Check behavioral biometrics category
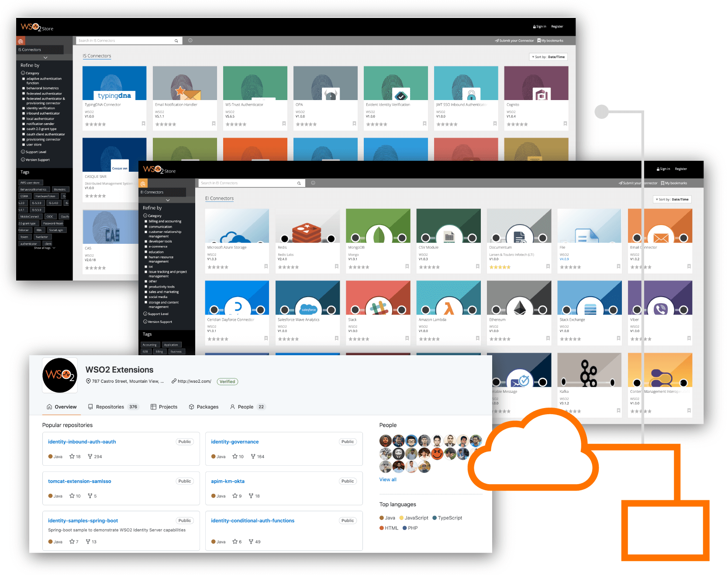Screen dimensions: 728x575 (x=24, y=88)
